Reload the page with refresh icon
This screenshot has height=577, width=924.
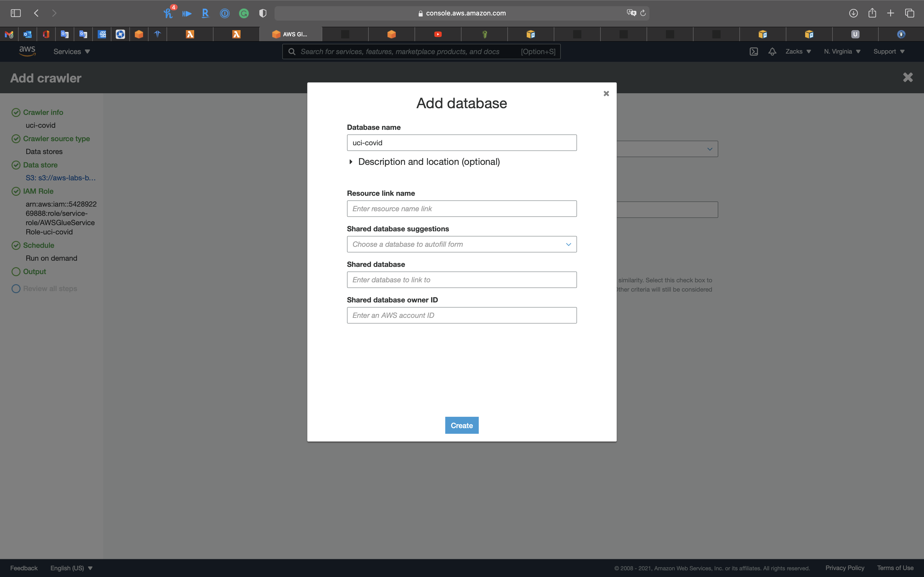(x=643, y=13)
